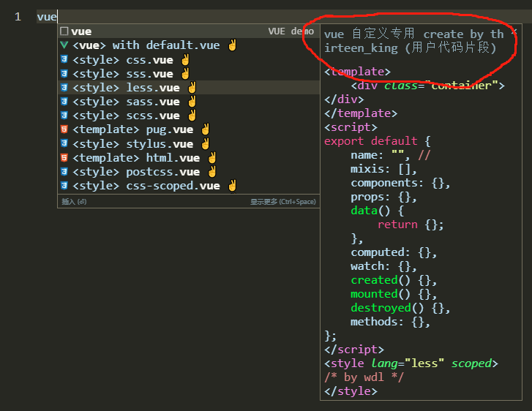Select the 'vue' snippet suggestion row
The width and height of the screenshot is (532, 411).
(189, 31)
